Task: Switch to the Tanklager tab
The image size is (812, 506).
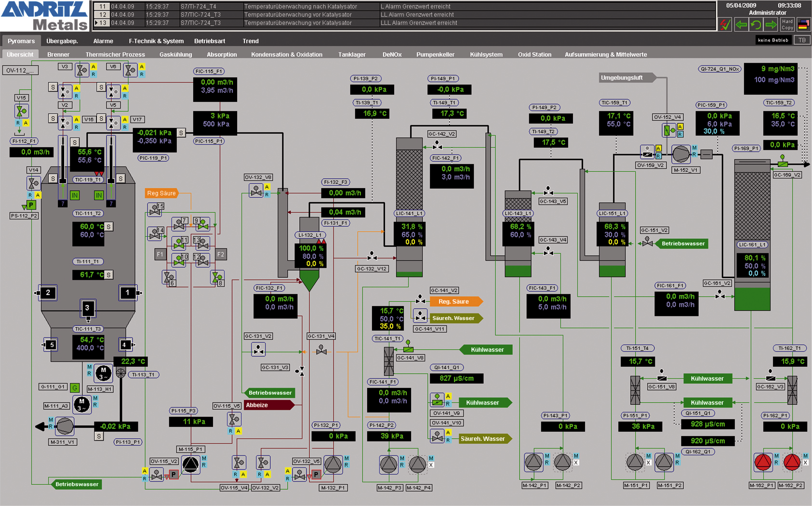Action: pyautogui.click(x=351, y=54)
